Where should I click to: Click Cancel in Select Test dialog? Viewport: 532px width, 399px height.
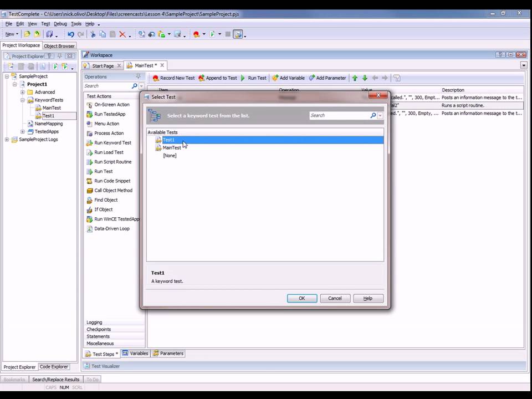click(335, 298)
